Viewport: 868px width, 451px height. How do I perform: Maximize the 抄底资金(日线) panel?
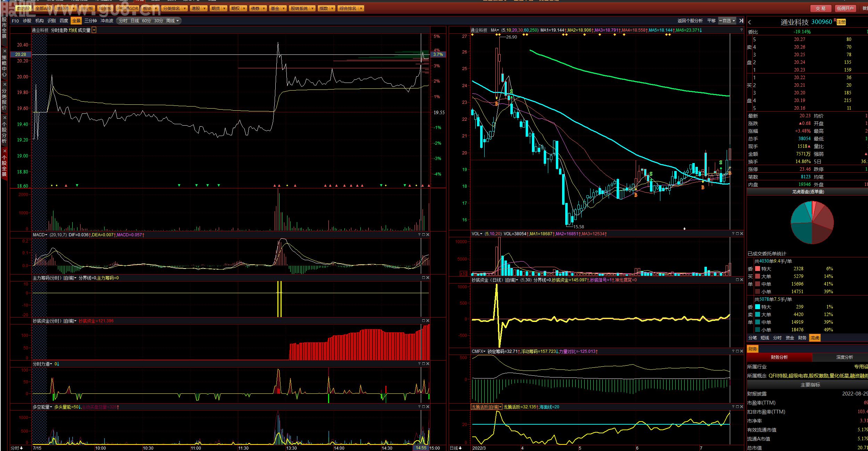(x=737, y=280)
